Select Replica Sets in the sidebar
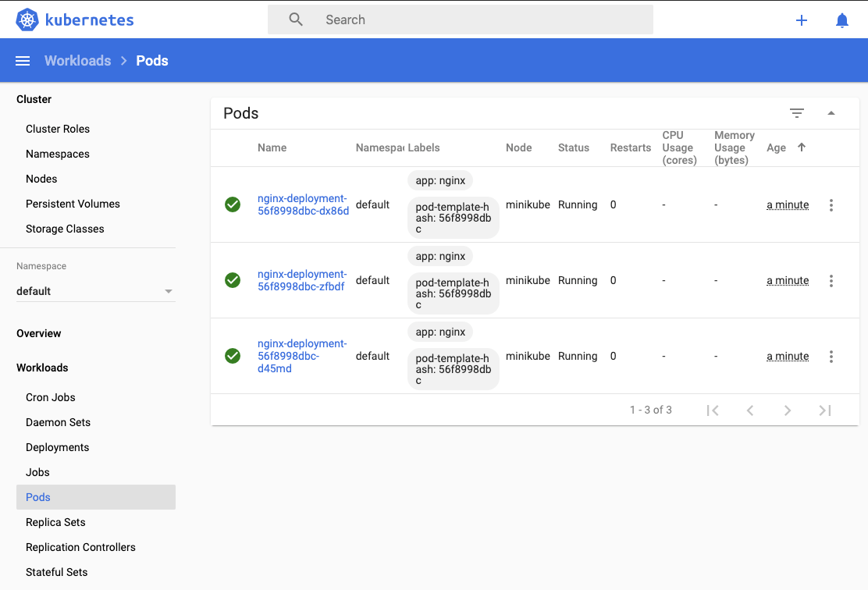Viewport: 868px width, 590px height. [55, 522]
